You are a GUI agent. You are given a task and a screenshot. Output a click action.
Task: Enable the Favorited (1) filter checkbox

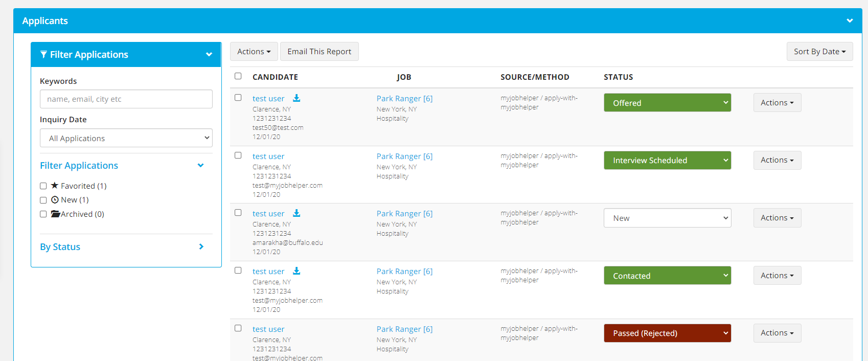click(x=43, y=186)
